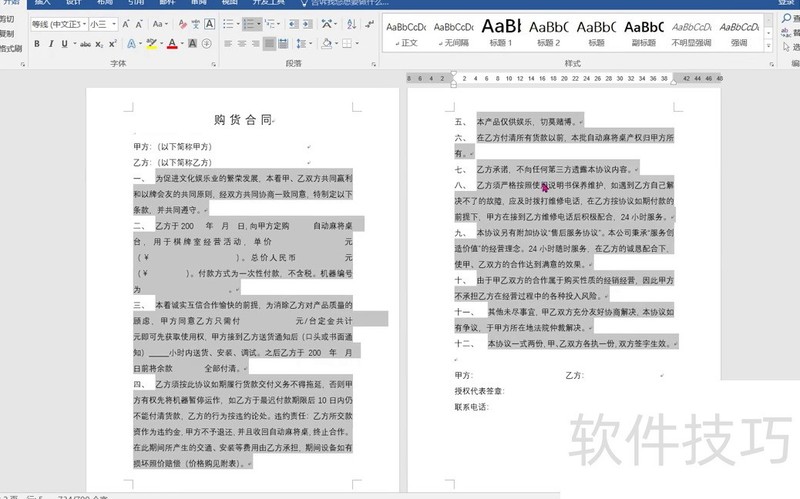Apply numbered list formatting
Image resolution: width=800 pixels, height=499 pixels.
pos(248,24)
